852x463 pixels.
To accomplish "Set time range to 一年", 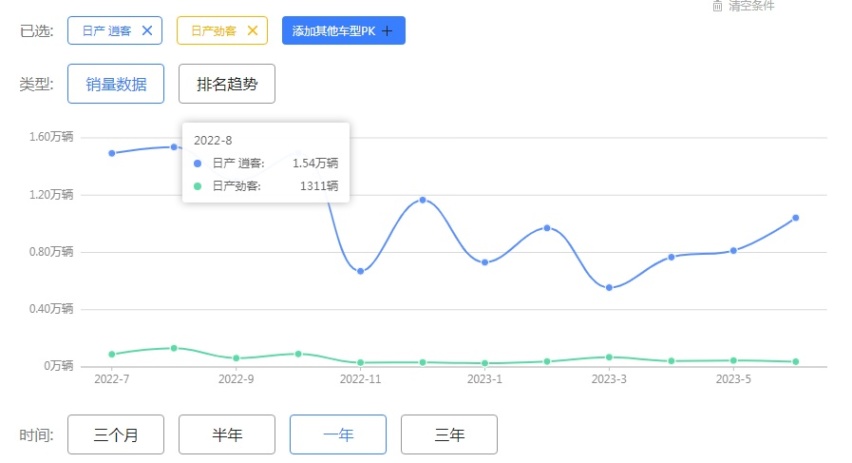I will click(x=338, y=435).
